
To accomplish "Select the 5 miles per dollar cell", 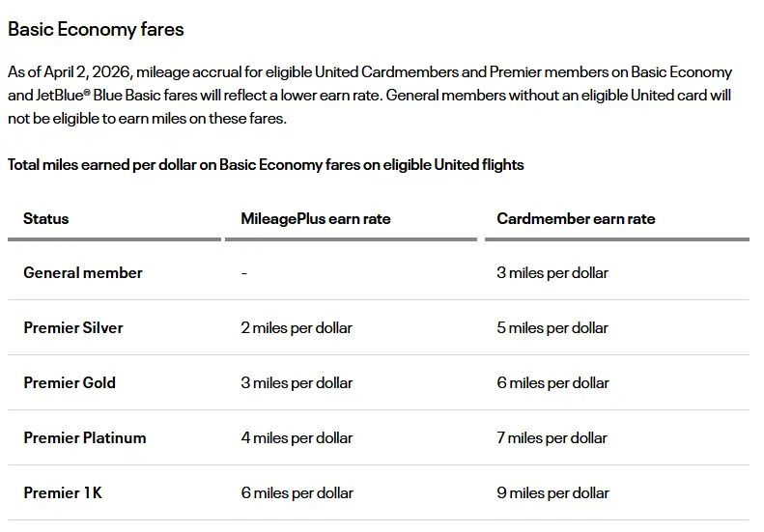I will pyautogui.click(x=552, y=328).
